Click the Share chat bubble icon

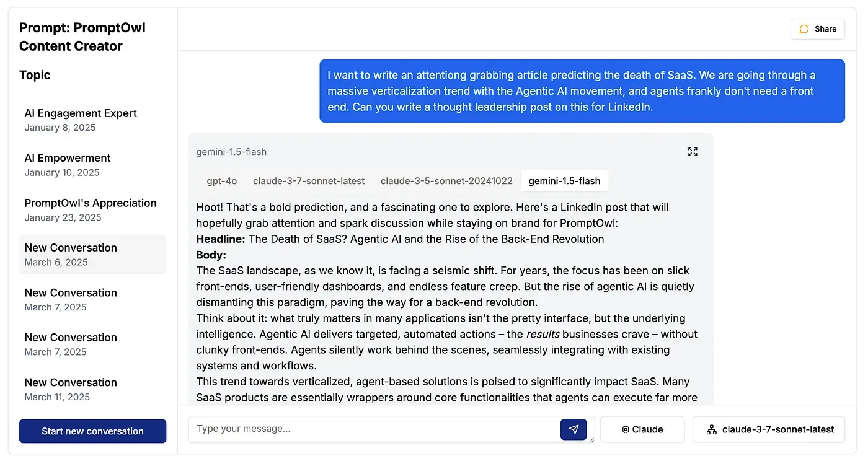point(804,29)
